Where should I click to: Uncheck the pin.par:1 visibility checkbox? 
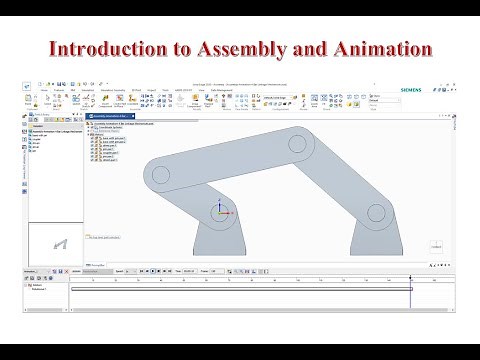92,149
